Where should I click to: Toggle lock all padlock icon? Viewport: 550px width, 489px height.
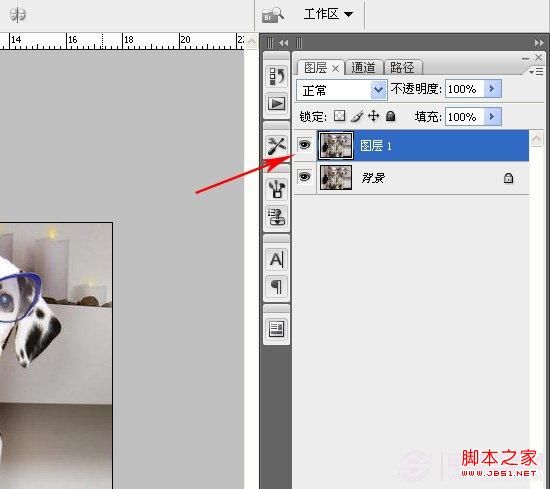pos(390,116)
